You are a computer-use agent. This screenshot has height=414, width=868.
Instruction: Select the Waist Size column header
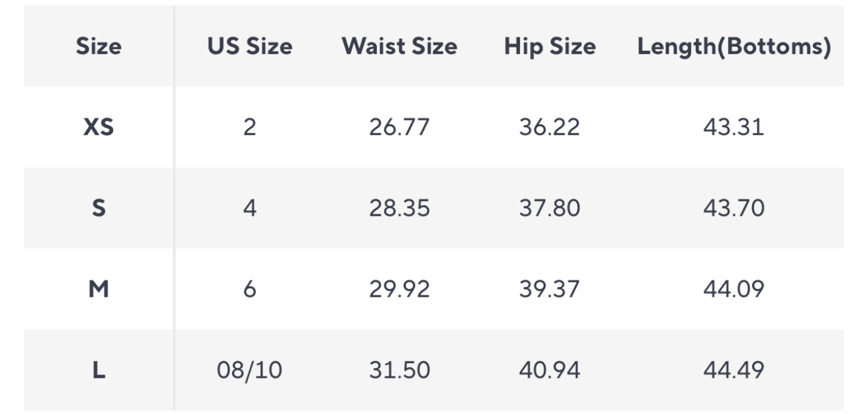point(399,46)
